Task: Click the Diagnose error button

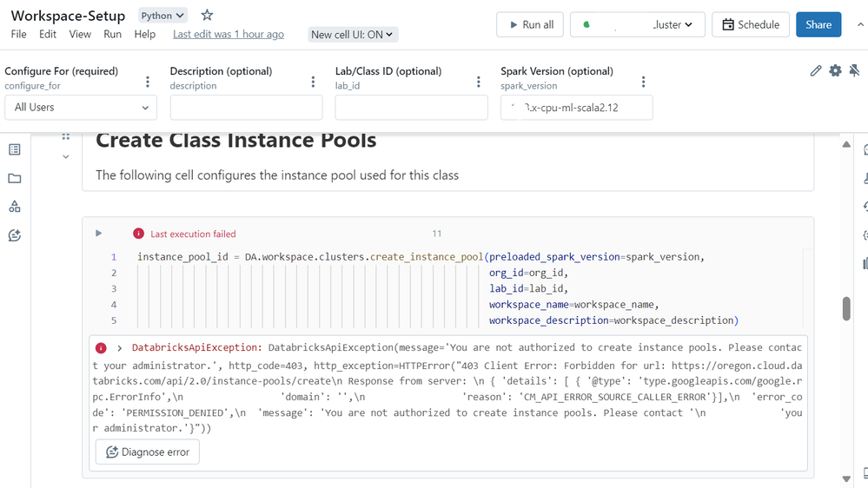Action: pyautogui.click(x=148, y=452)
